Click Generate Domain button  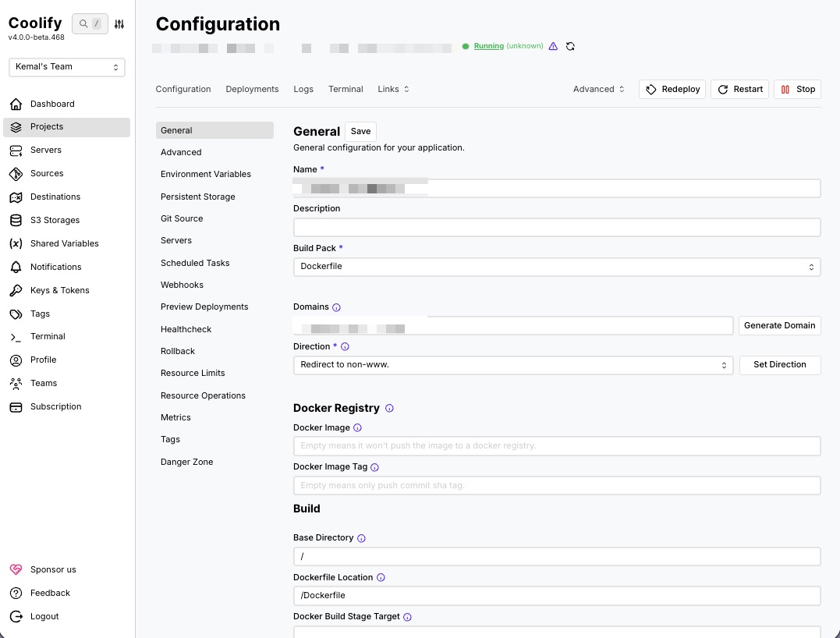[x=779, y=326]
